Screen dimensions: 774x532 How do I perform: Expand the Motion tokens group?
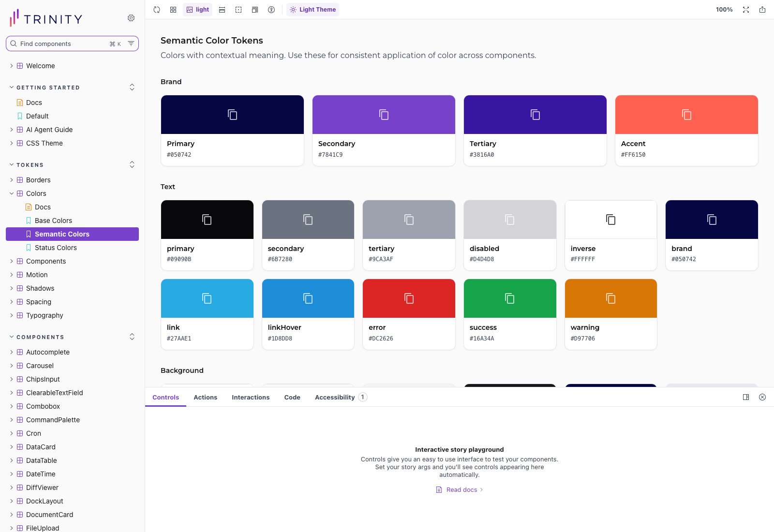click(x=73, y=275)
